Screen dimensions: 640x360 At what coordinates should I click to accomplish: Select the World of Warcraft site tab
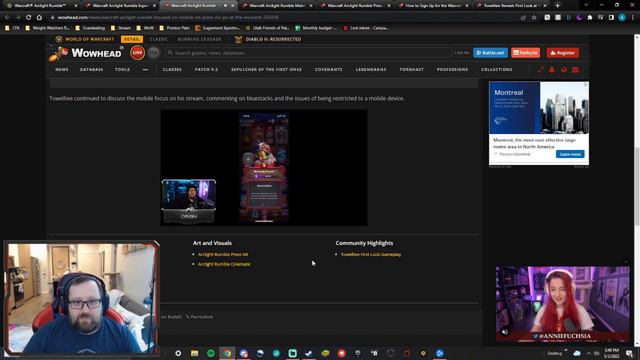(x=85, y=39)
